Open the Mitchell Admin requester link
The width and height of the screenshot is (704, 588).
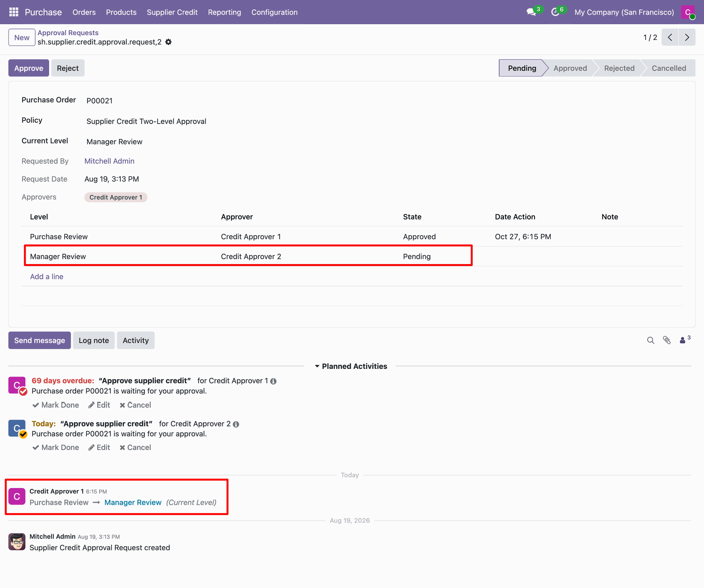109,161
